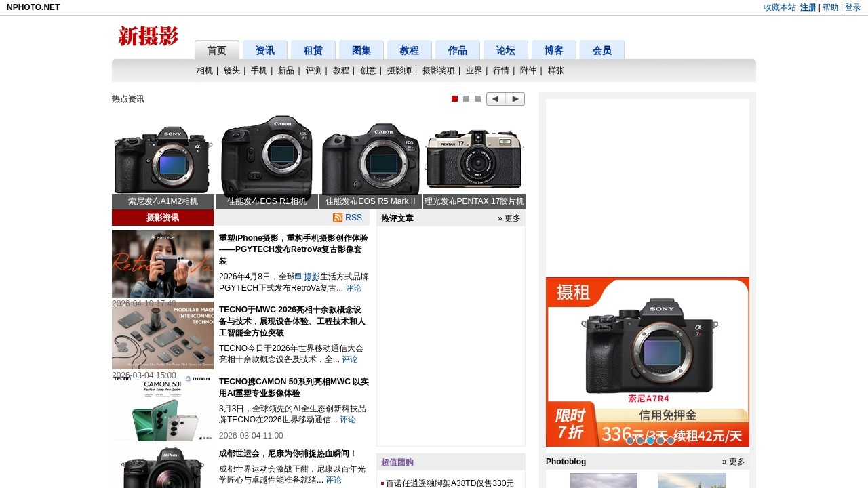Open the TECNO于MWC 2026 article headline
Image resolution: width=868 pixels, height=488 pixels.
(x=292, y=321)
